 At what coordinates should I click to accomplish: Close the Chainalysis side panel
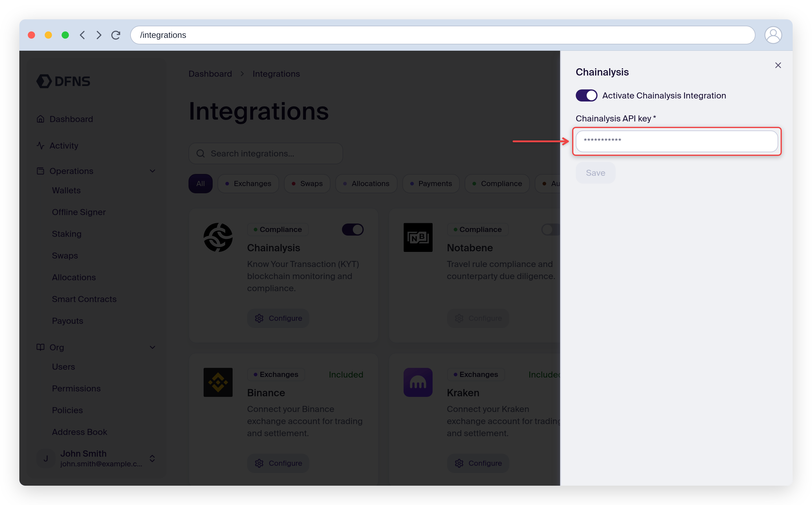pos(778,66)
